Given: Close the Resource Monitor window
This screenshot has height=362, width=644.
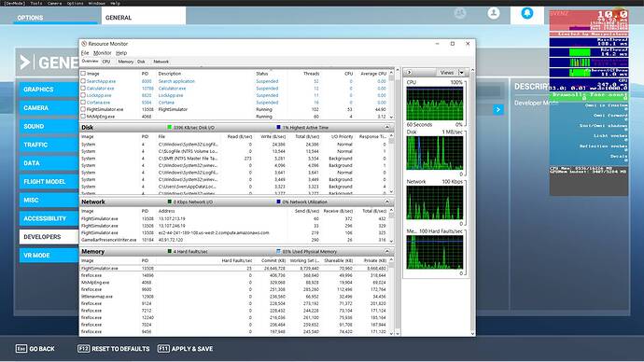Looking at the screenshot, I should point(468,44).
